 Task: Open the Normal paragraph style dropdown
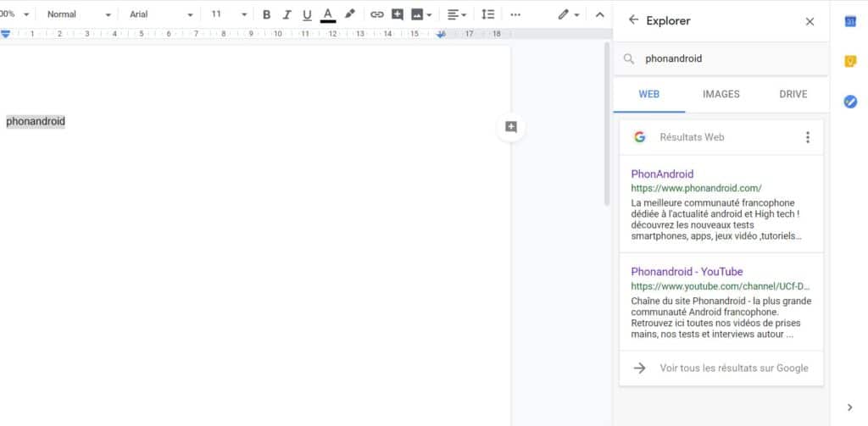[79, 14]
